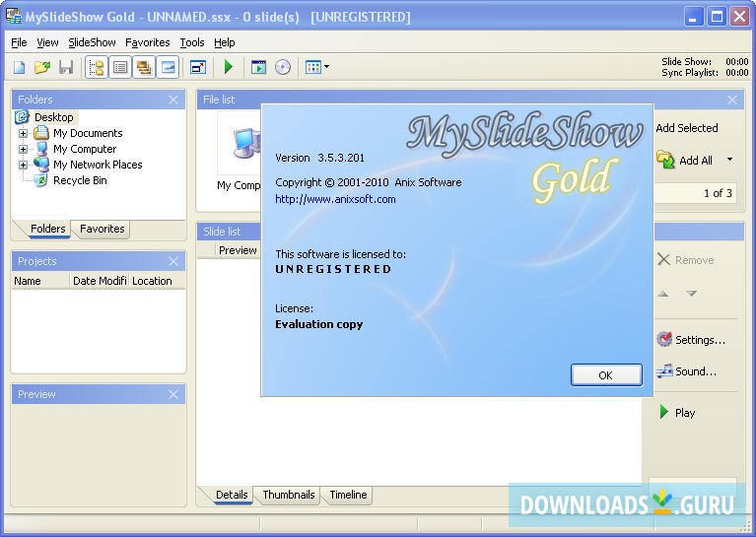Toggle the Preview picture panel toolbar button
Screen dimensions: 756x537
pyautogui.click(x=168, y=67)
